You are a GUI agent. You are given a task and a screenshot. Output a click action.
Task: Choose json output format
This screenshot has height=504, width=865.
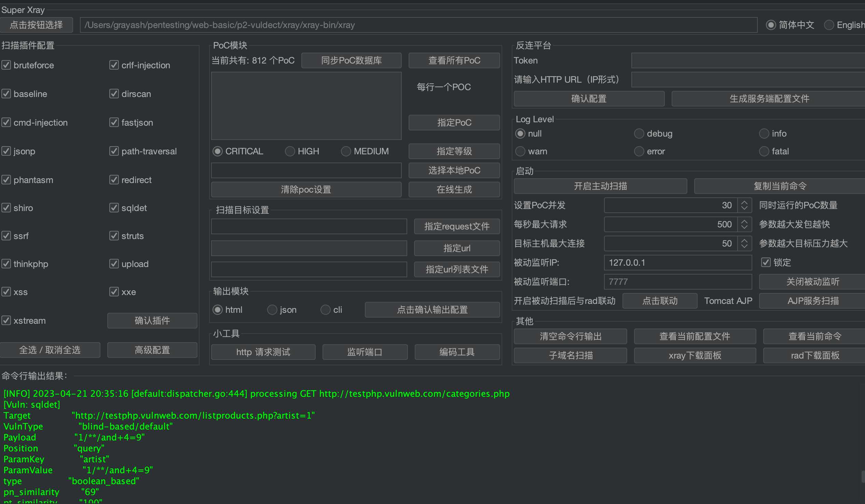(x=272, y=309)
